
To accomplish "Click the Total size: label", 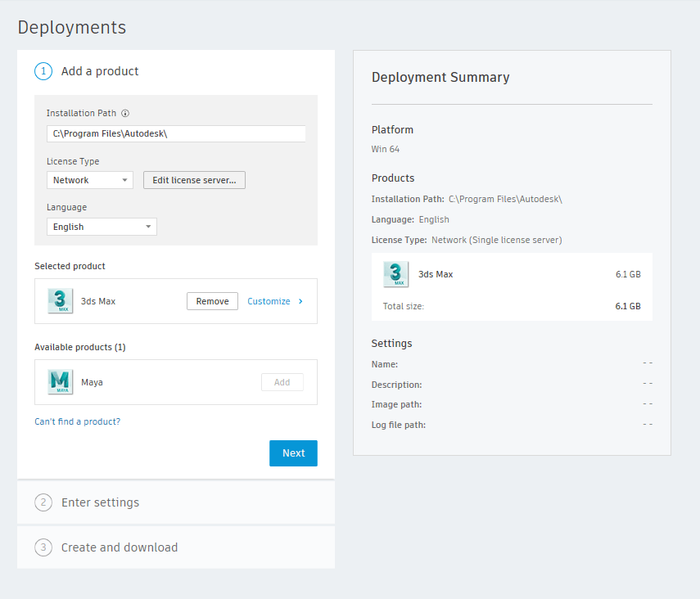I will [x=404, y=306].
